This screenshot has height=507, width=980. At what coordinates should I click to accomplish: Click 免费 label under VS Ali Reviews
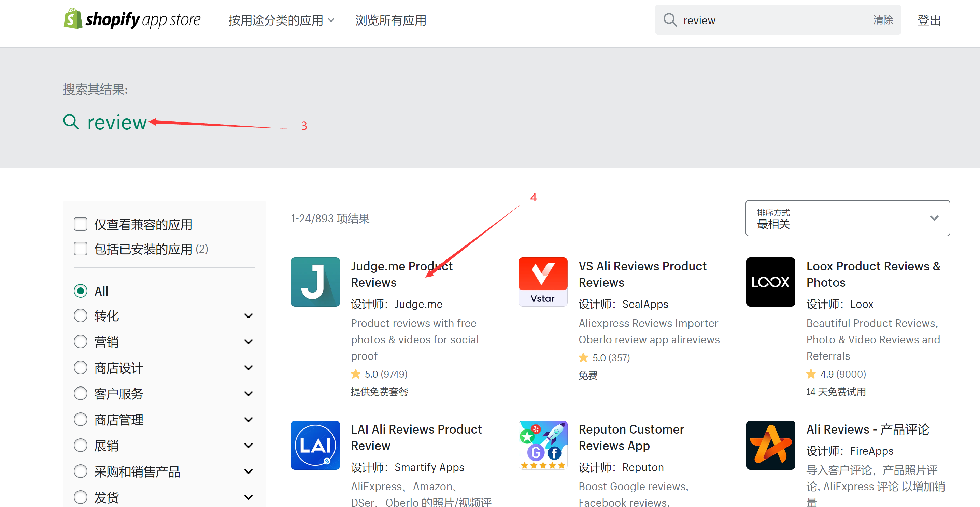tap(588, 375)
